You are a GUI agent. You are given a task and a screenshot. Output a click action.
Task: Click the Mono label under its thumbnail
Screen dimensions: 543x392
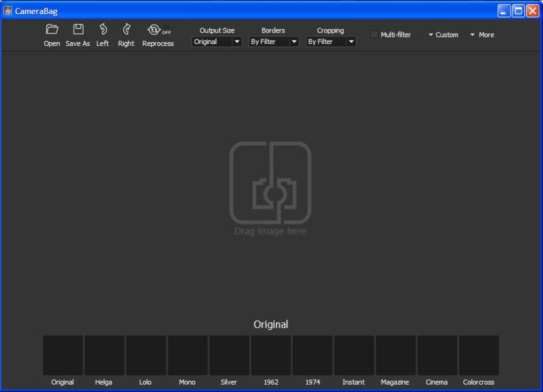187,382
